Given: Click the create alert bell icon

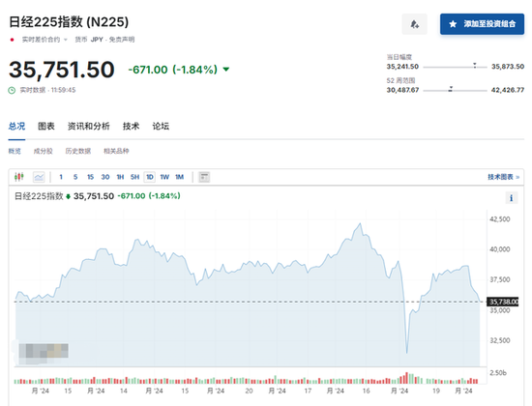Looking at the screenshot, I should [x=414, y=24].
